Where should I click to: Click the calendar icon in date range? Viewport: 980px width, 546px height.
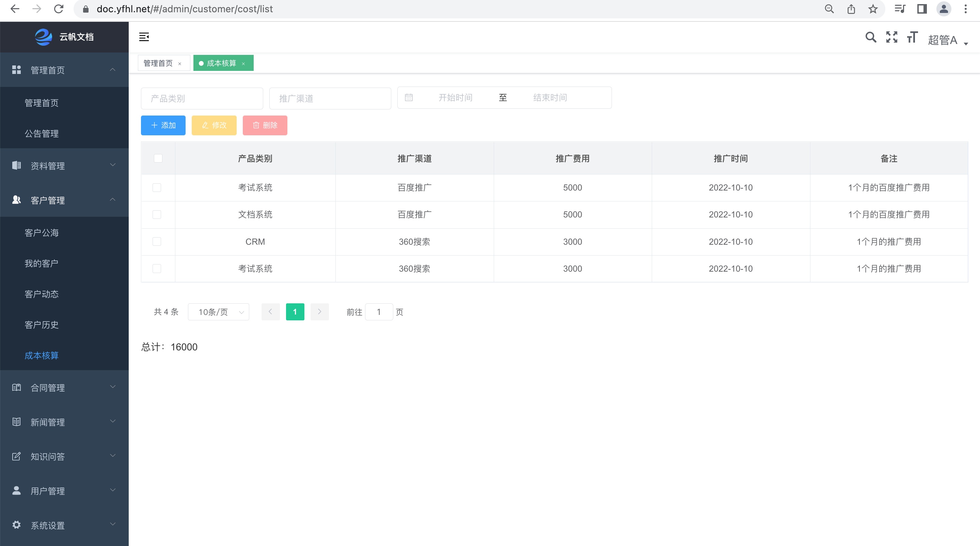409,97
